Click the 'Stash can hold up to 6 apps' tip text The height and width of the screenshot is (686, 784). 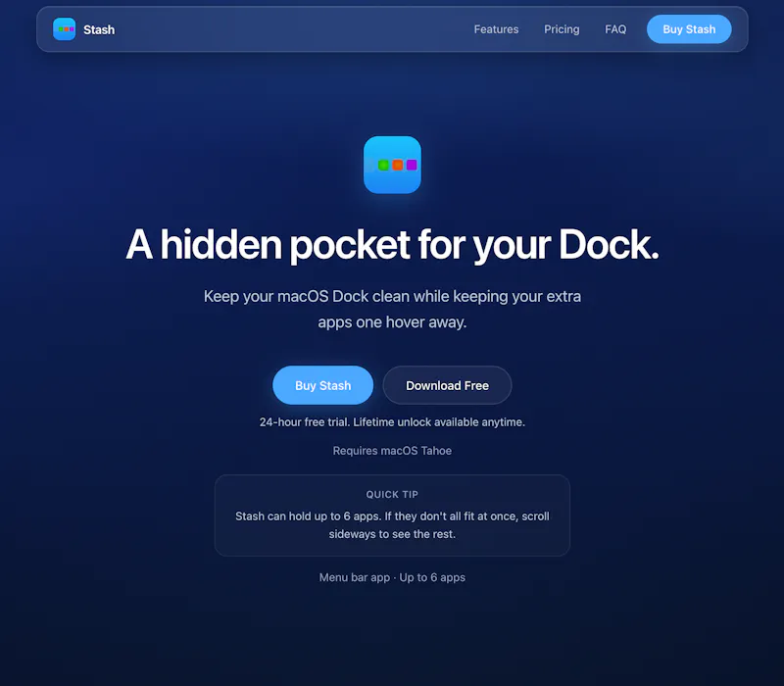coord(392,525)
